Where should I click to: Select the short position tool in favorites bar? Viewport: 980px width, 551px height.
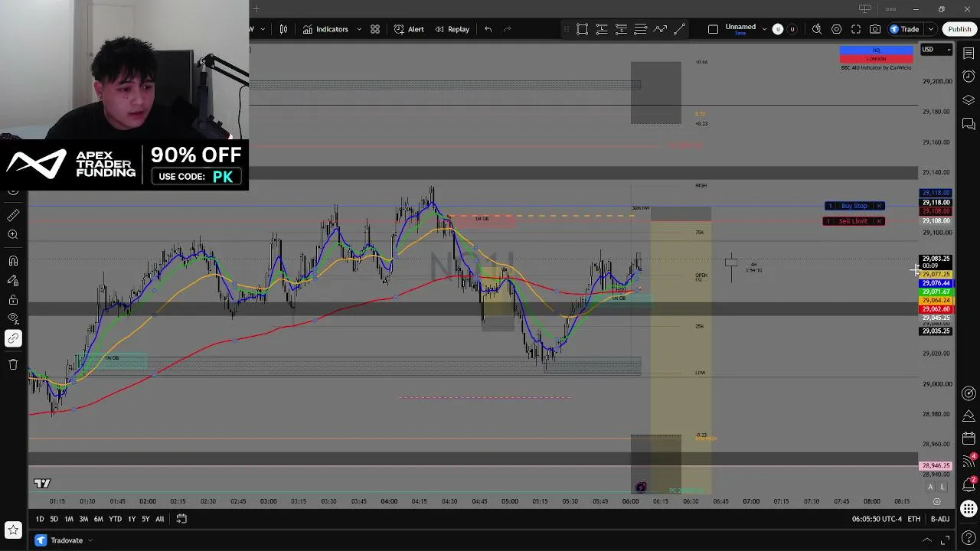(x=621, y=29)
